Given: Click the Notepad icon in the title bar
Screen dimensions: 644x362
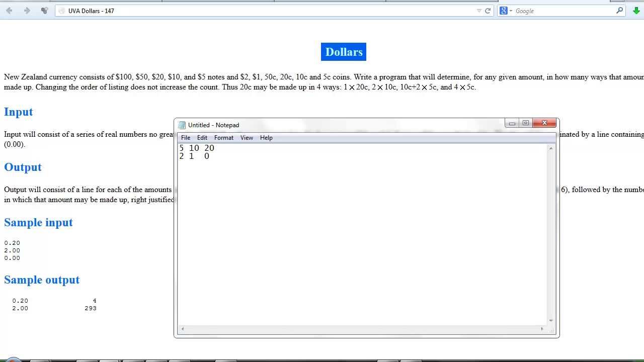Looking at the screenshot, I should tap(182, 125).
